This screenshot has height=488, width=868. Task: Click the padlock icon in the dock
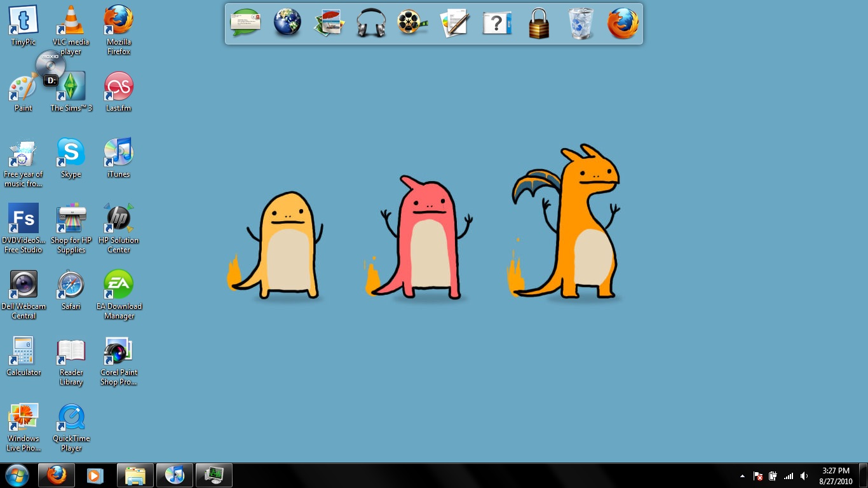click(539, 24)
